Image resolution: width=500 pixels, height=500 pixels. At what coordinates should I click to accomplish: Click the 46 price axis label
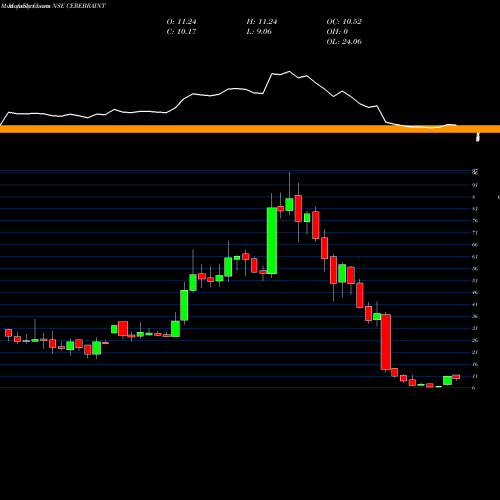(x=475, y=292)
